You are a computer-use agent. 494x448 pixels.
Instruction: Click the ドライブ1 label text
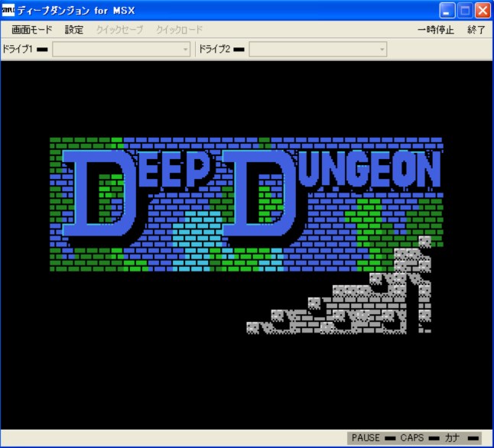(18, 49)
